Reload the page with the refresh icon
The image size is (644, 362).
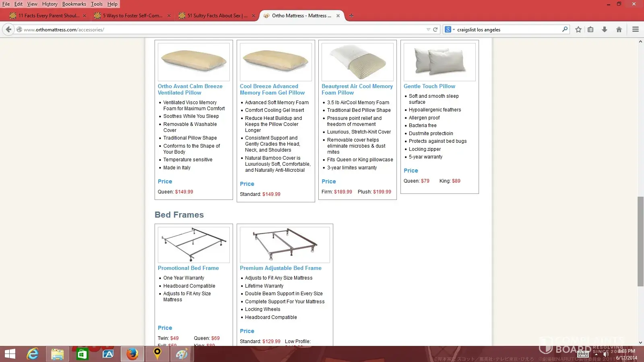(x=435, y=29)
